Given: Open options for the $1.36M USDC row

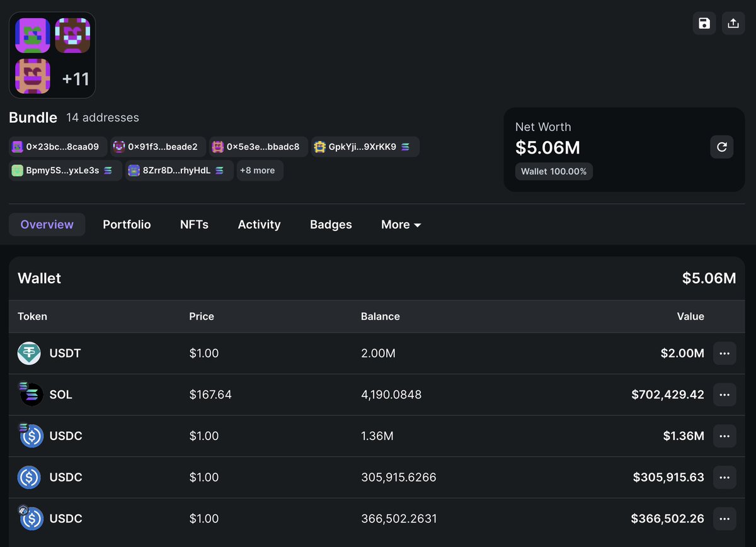Looking at the screenshot, I should [x=724, y=436].
